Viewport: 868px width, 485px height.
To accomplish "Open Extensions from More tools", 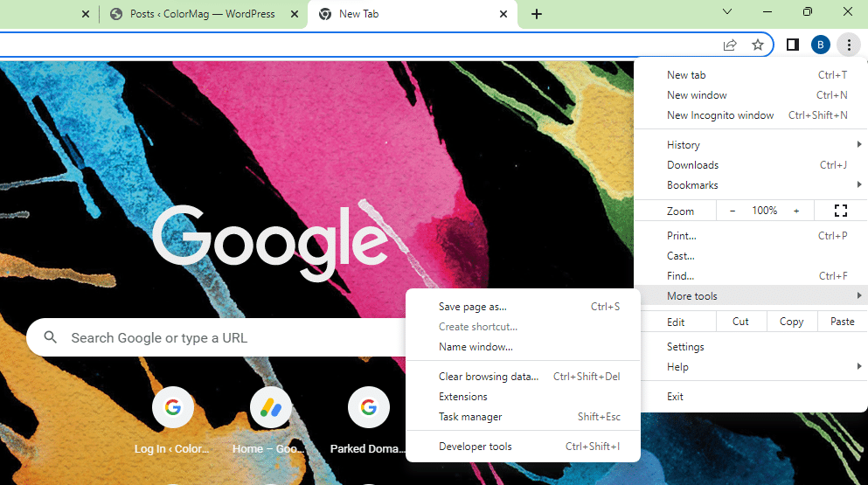I will [x=523, y=397].
